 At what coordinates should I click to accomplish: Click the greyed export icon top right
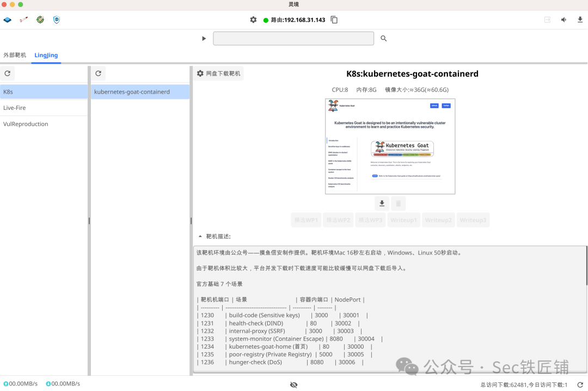click(x=548, y=20)
